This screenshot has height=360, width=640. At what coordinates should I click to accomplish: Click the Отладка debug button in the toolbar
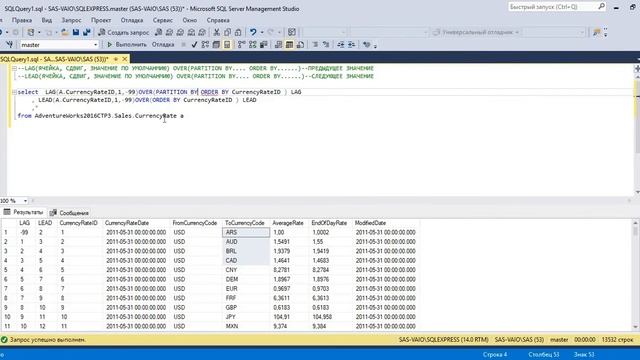pos(163,45)
